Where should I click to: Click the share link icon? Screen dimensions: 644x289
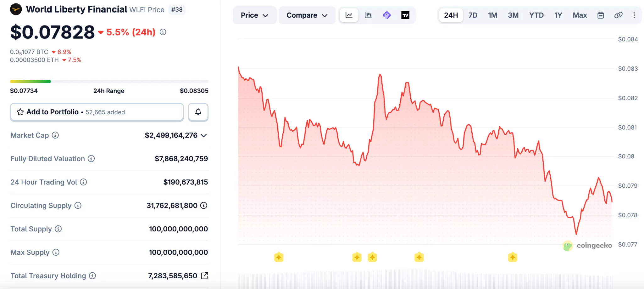[618, 15]
